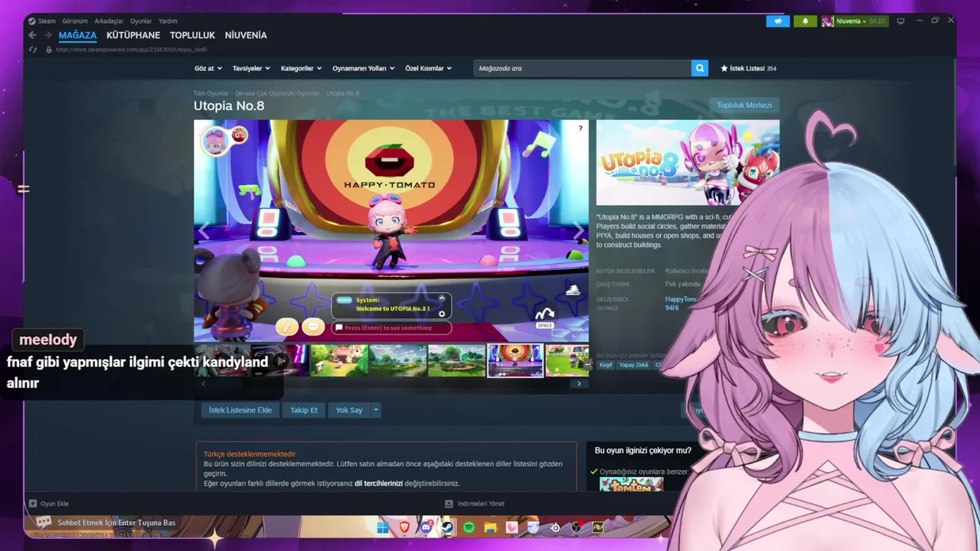Open the Topluluk Merkezi button
Viewport: 980px width, 551px height.
click(744, 105)
